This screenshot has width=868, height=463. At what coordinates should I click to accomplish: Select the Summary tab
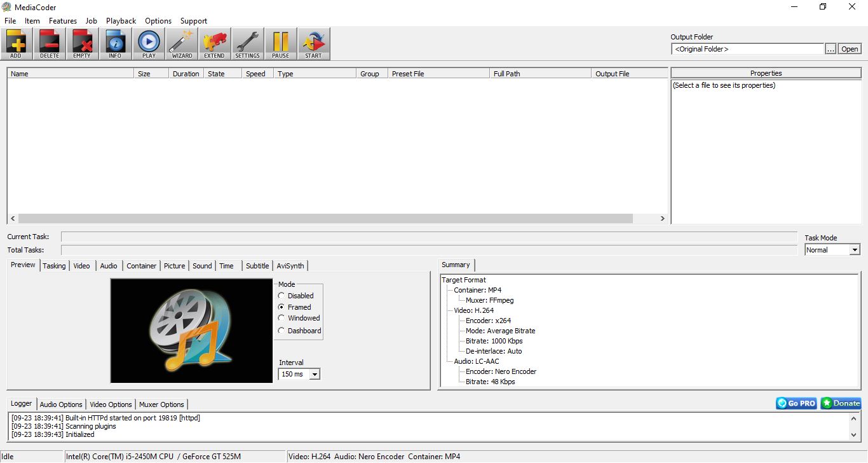(x=456, y=265)
